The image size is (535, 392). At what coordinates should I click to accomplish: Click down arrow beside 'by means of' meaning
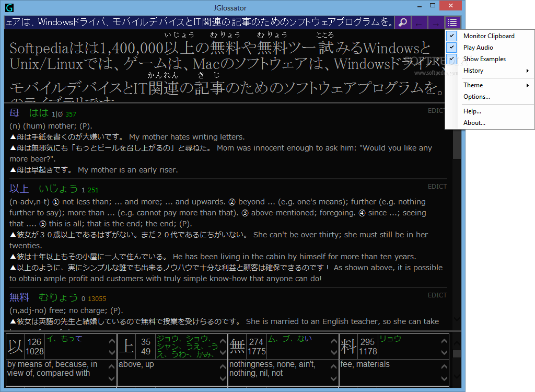click(x=112, y=378)
